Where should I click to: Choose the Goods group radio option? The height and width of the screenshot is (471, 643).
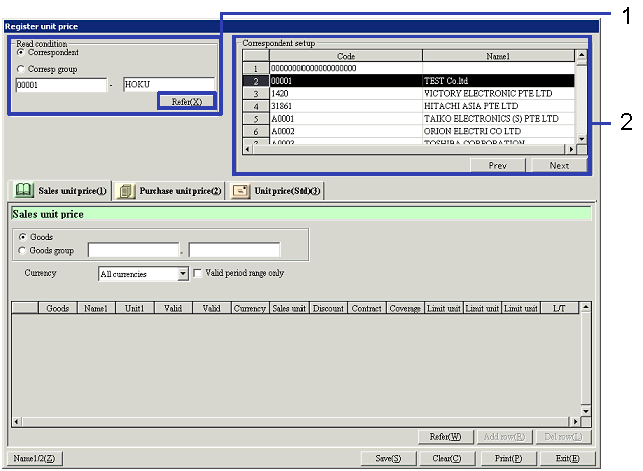click(22, 250)
